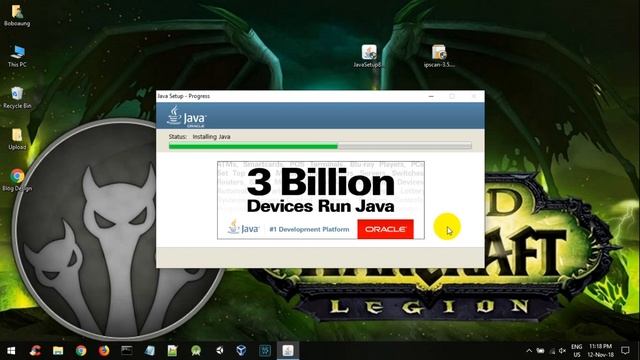Open the network status tray icon
Image resolution: width=640 pixels, height=360 pixels.
[x=552, y=350]
